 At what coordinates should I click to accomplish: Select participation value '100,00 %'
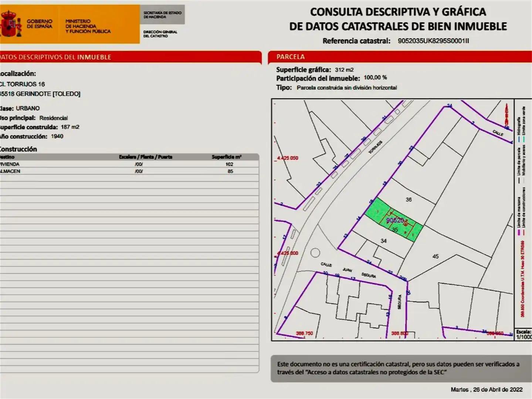tap(375, 78)
